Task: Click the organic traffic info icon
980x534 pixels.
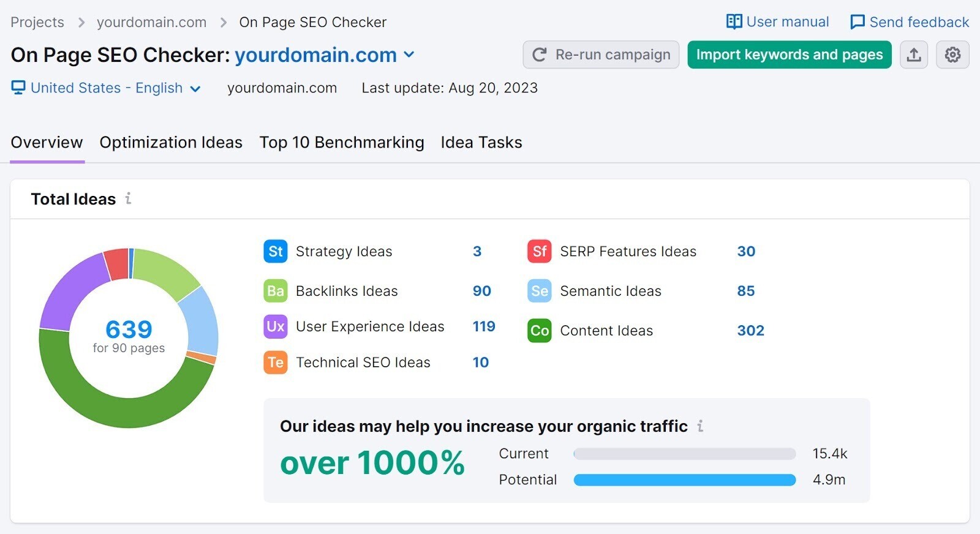Action: coord(700,426)
